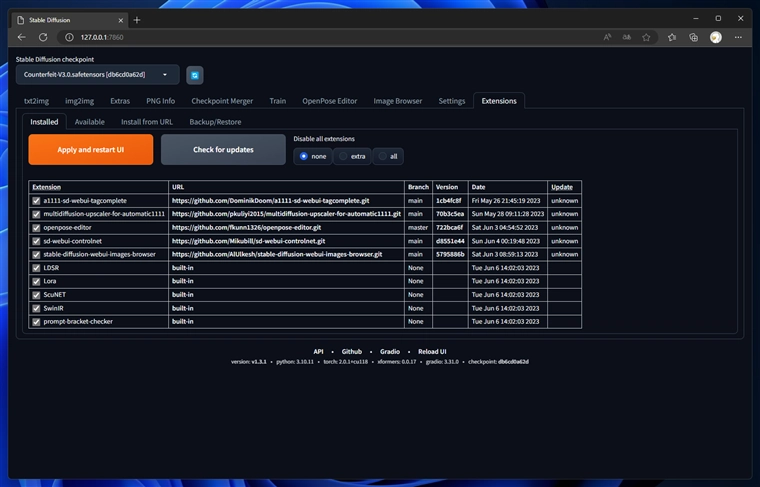Open the tagcomplete GitHub URL
Viewport: 760px width, 487px height.
(x=270, y=201)
